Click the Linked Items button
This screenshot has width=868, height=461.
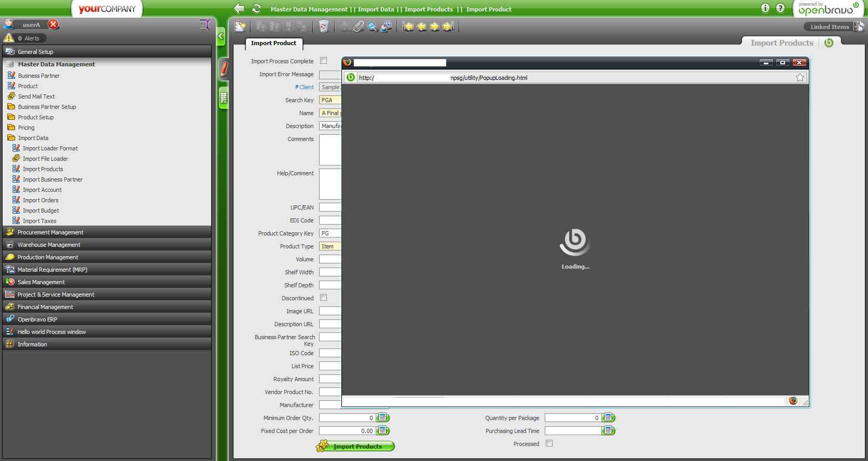coord(829,27)
